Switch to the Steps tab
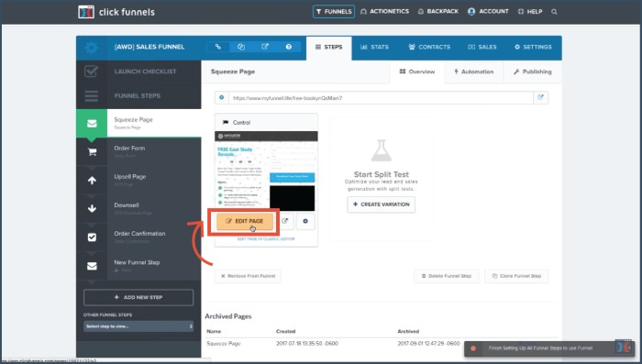The height and width of the screenshot is (364, 642). click(x=328, y=48)
